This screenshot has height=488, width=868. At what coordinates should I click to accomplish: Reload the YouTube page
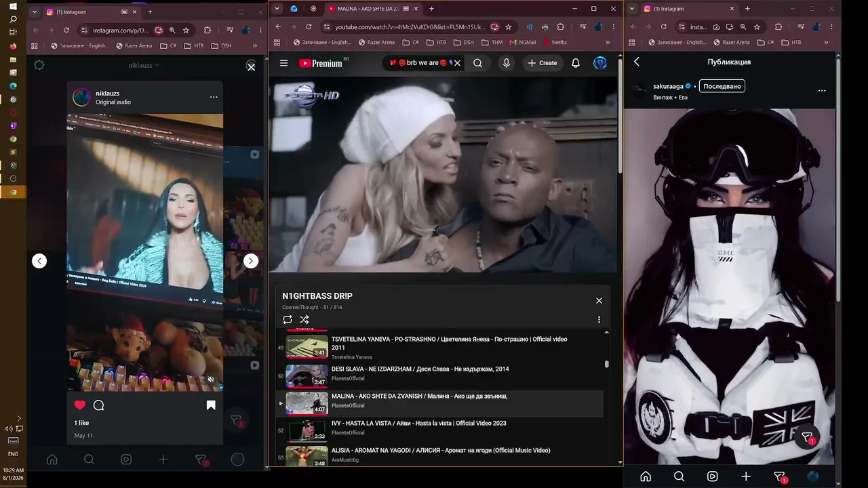coord(309,27)
